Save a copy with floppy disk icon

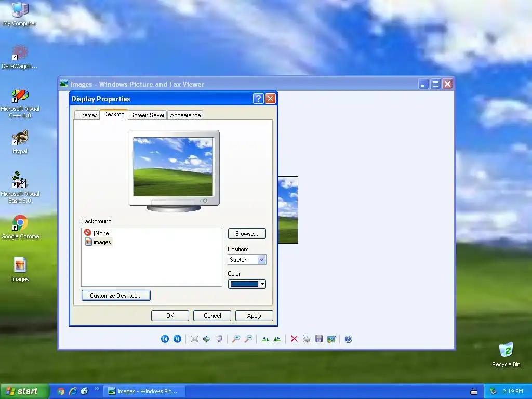pyautogui.click(x=319, y=339)
